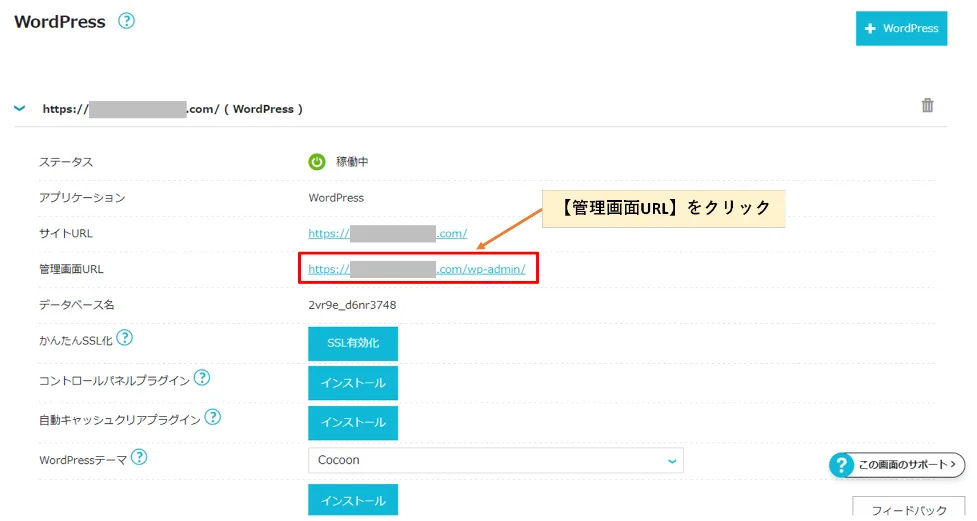Click help icon next to コントロールパネルプラグイン
Image resolution: width=977 pixels, height=521 pixels.
click(x=202, y=377)
